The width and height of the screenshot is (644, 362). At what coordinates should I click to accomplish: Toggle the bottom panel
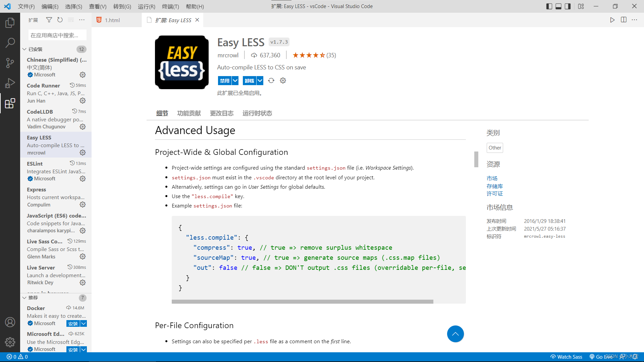pos(558,6)
